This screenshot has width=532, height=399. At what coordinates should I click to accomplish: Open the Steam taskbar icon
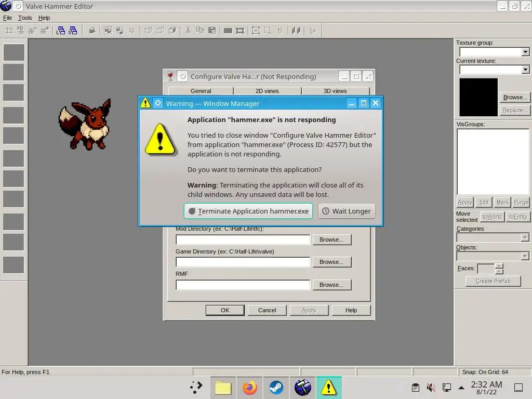click(276, 388)
